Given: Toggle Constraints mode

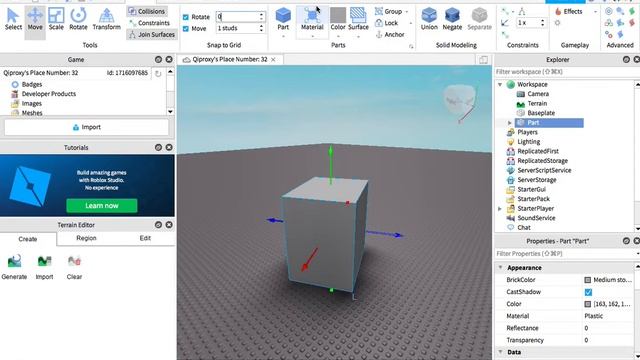Looking at the screenshot, I should pos(149,23).
